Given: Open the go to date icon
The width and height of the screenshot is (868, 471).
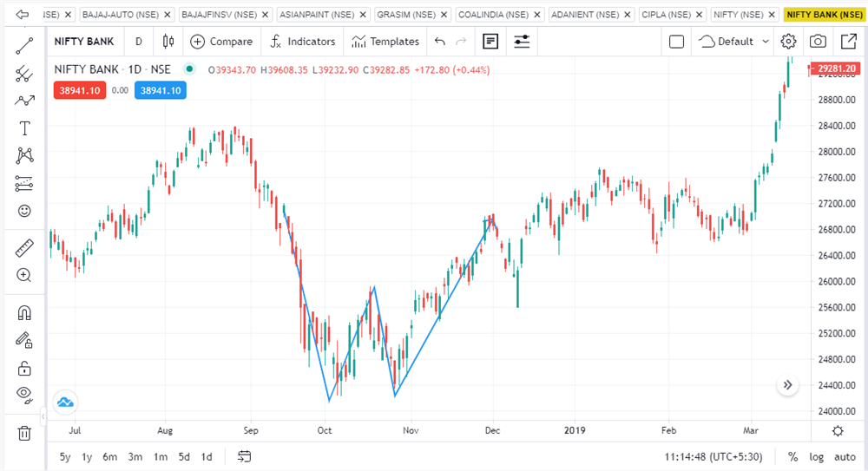Looking at the screenshot, I should tap(244, 456).
